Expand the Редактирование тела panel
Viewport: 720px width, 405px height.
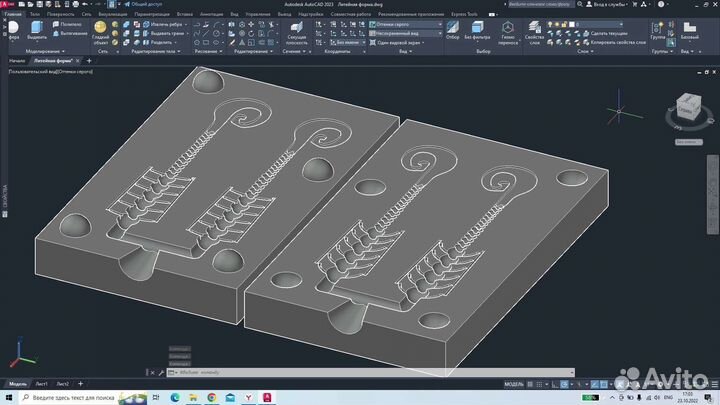(156, 51)
